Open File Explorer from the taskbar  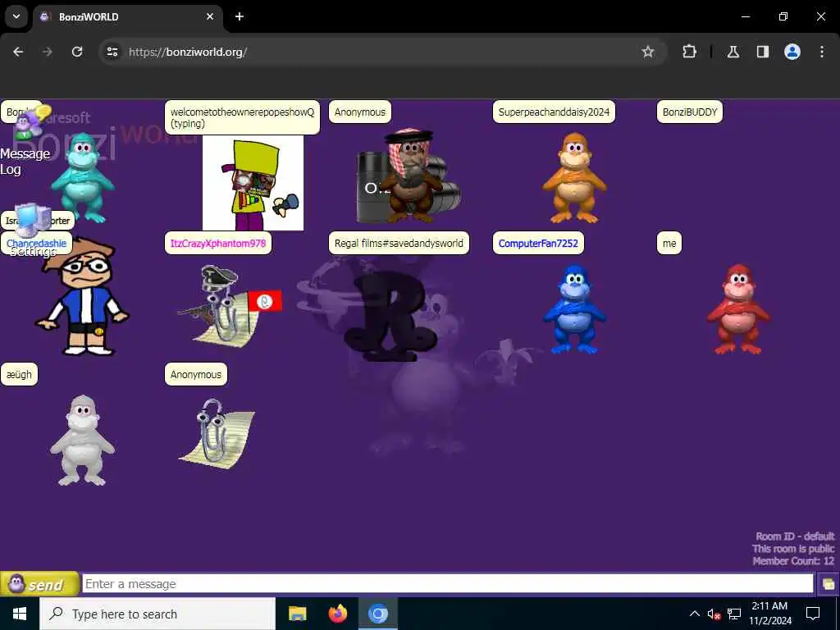tap(297, 614)
